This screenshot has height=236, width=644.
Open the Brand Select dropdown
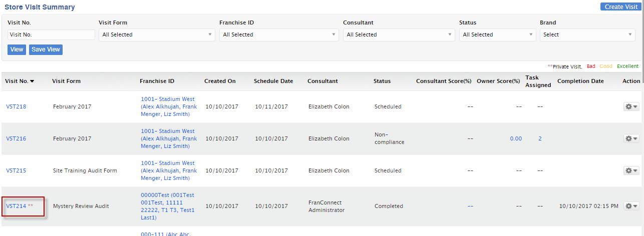pyautogui.click(x=588, y=34)
